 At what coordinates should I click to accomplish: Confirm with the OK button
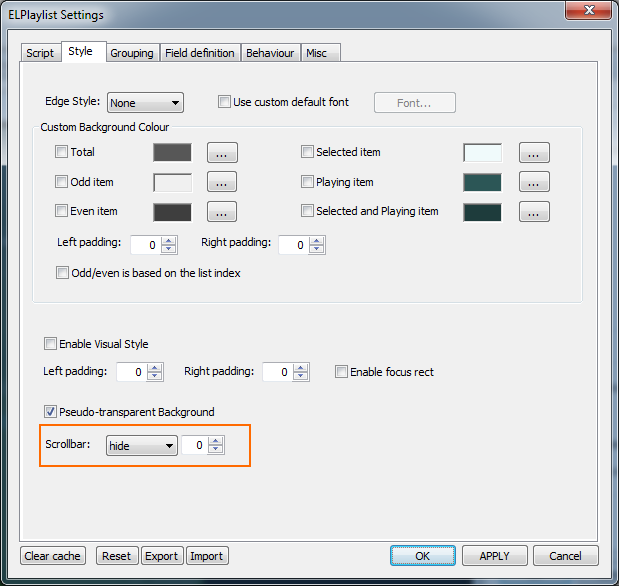(423, 556)
